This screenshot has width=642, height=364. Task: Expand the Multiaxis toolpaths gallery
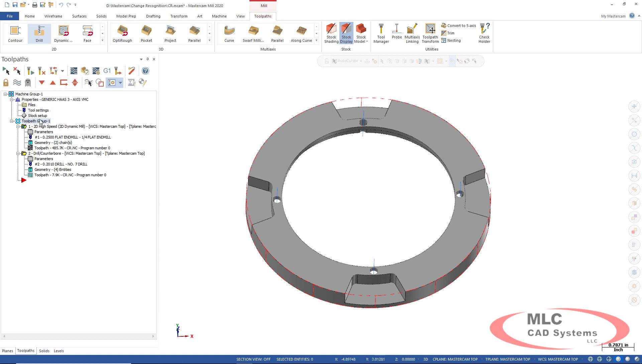pos(316,40)
